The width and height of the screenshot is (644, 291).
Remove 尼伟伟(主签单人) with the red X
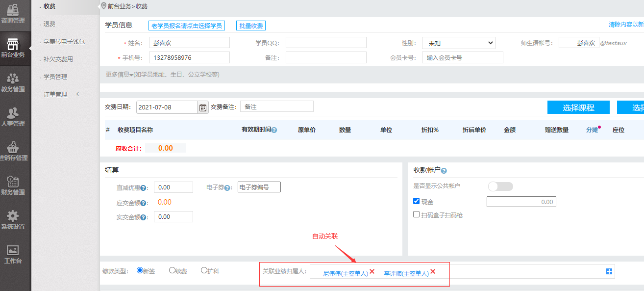pyautogui.click(x=372, y=272)
